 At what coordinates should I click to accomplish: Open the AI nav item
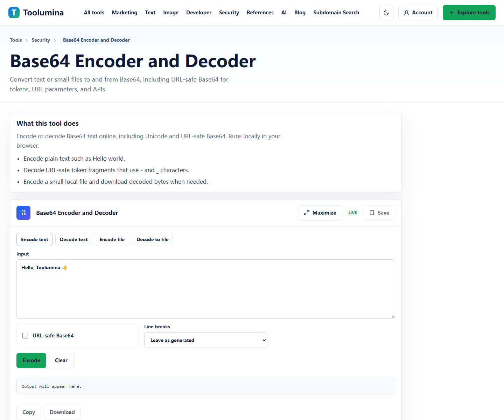284,13
